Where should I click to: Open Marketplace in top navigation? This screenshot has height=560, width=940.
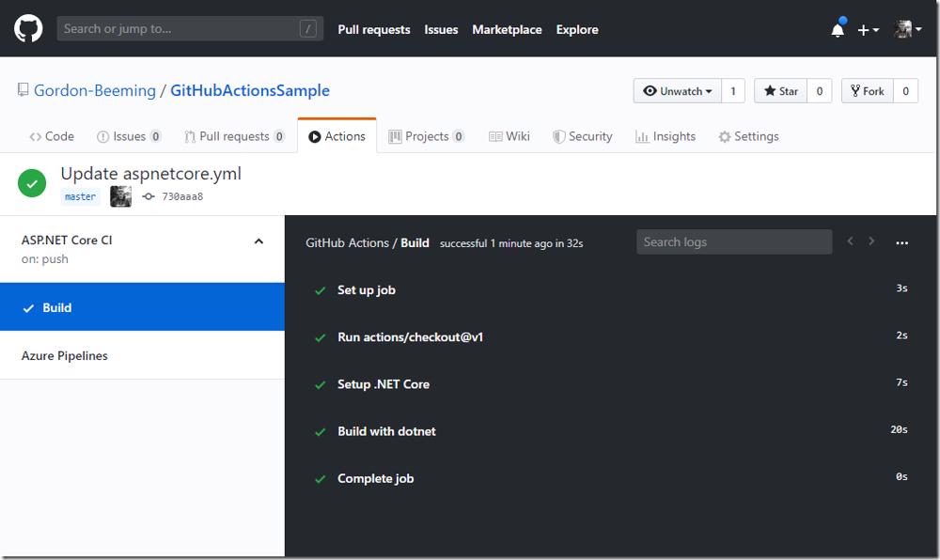[x=507, y=29]
